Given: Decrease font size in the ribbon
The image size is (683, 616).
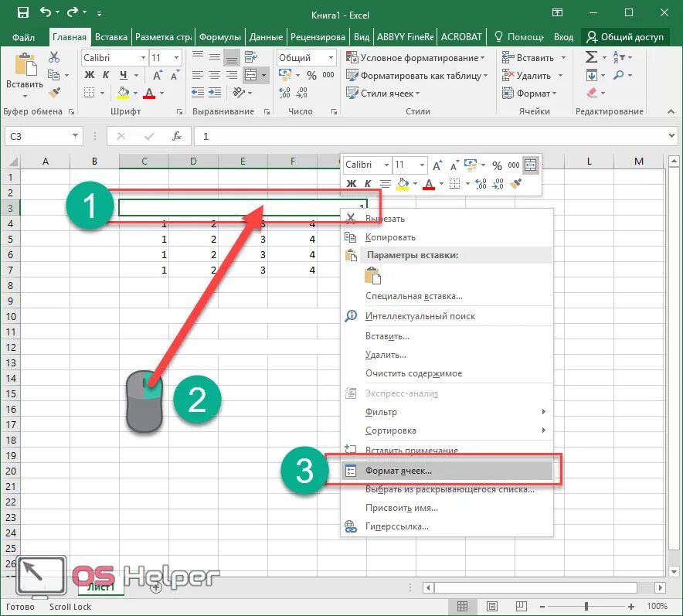Looking at the screenshot, I should tap(175, 76).
